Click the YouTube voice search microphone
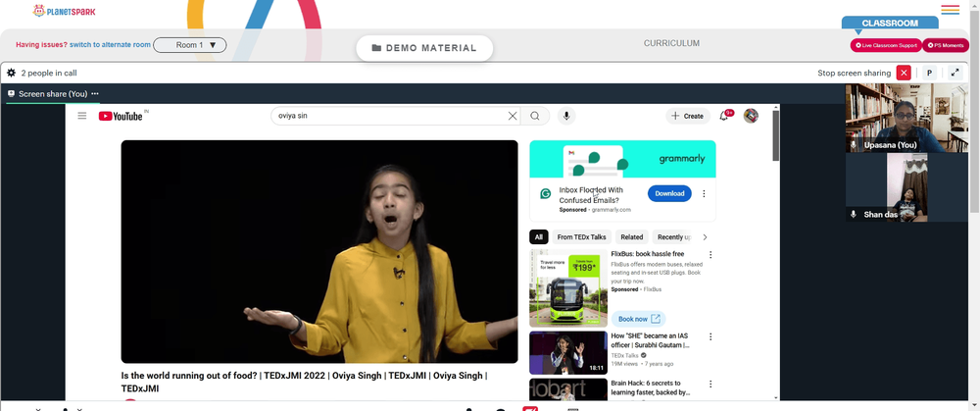The height and width of the screenshot is (411, 980). 566,116
